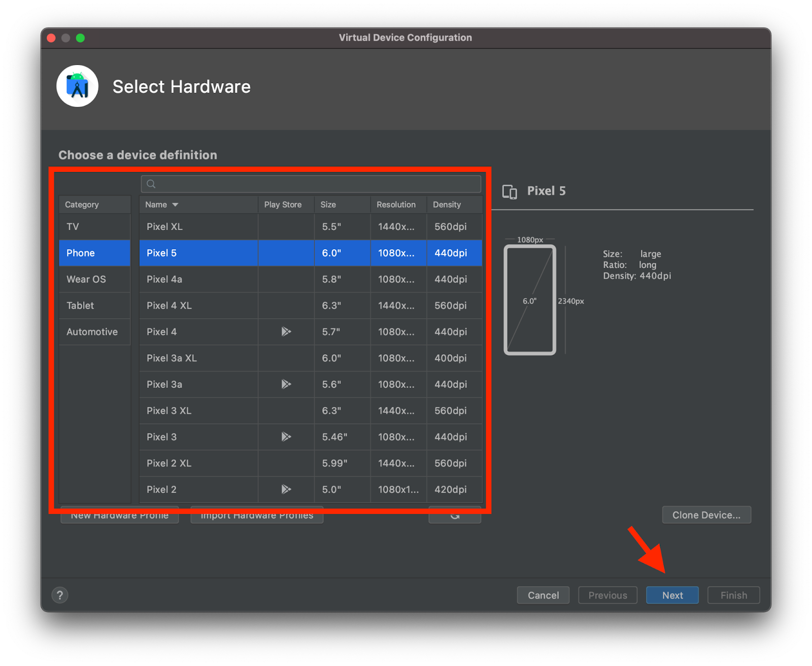The height and width of the screenshot is (666, 812).
Task: Select the Pixel 3a XL device row
Action: (311, 358)
